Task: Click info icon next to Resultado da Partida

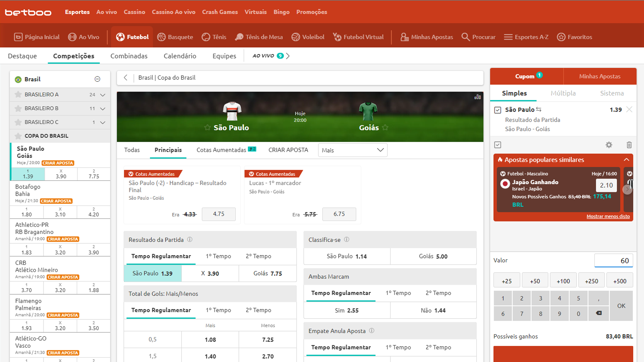Action: [190, 239]
